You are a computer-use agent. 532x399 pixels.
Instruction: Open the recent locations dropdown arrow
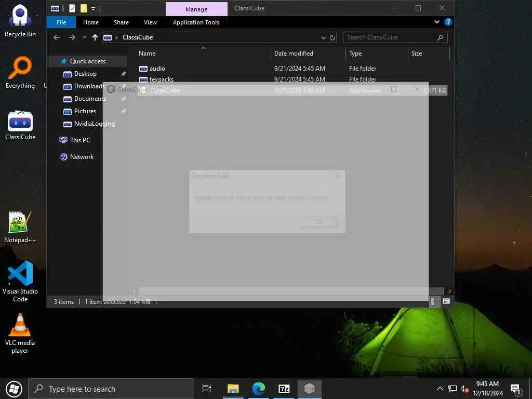84,37
